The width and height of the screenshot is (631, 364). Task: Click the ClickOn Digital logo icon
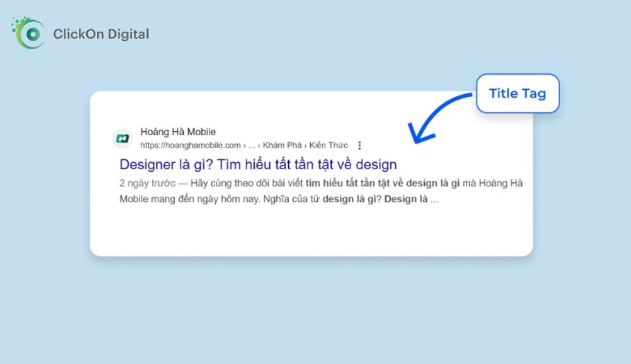(28, 33)
